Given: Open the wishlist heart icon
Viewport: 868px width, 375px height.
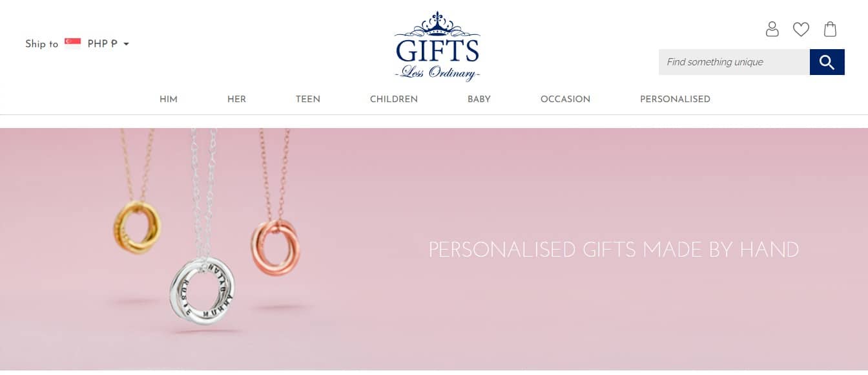Looking at the screenshot, I should tap(801, 29).
